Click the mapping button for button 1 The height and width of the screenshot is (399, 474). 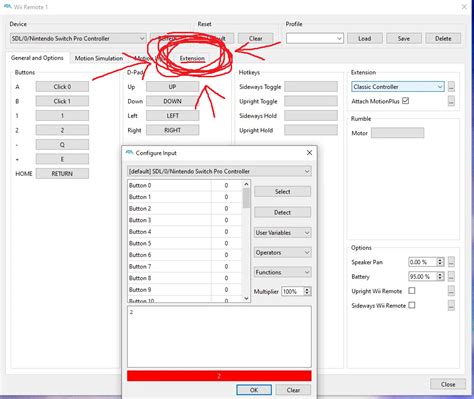point(62,116)
